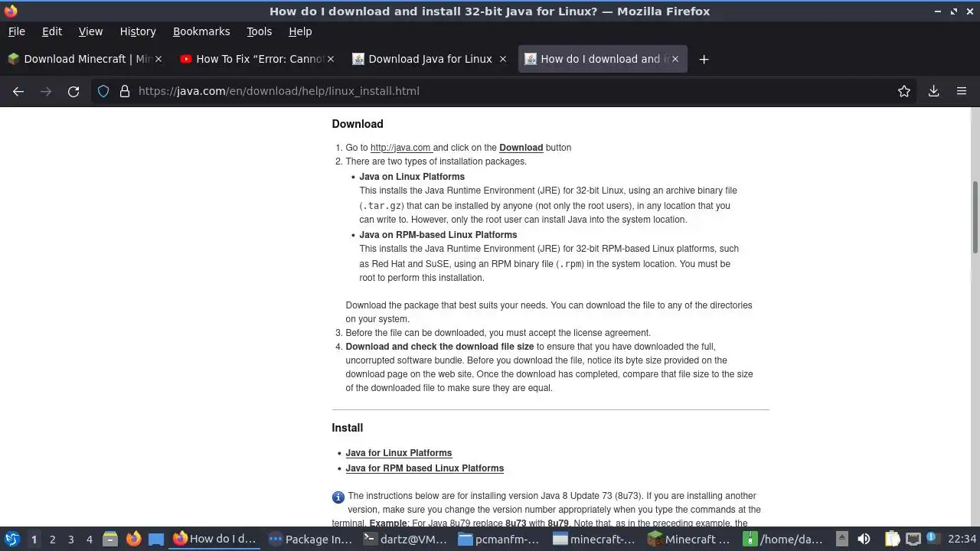
Task: Open the clipboard manager tray icon
Action: pyautogui.click(x=893, y=539)
